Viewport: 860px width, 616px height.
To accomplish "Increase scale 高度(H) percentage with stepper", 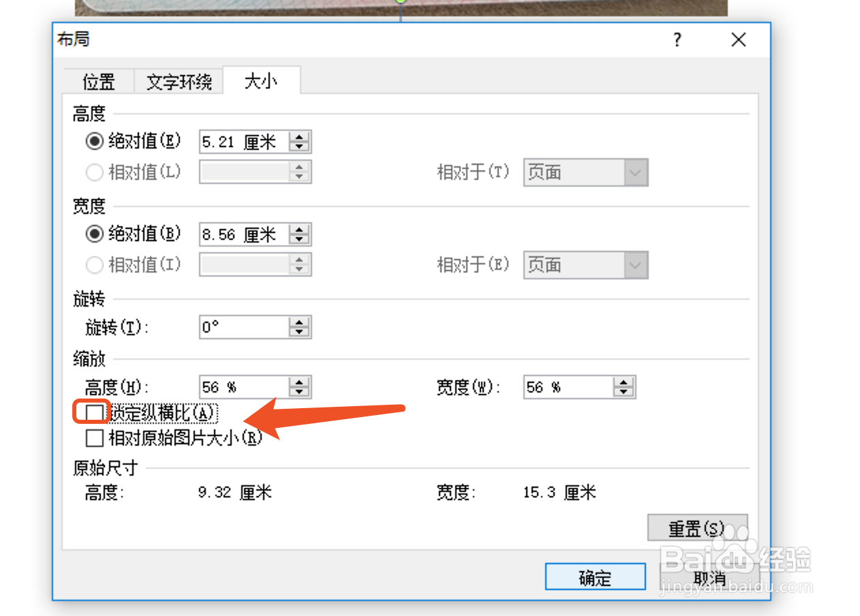I will pyautogui.click(x=299, y=382).
